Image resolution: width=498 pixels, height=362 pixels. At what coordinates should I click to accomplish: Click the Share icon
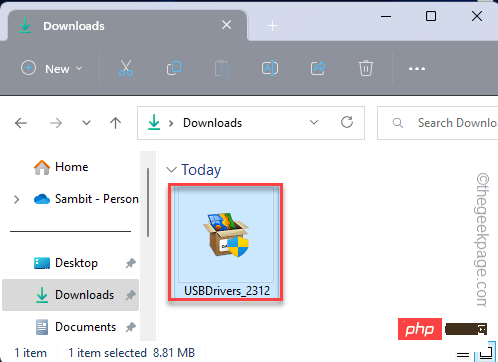318,68
